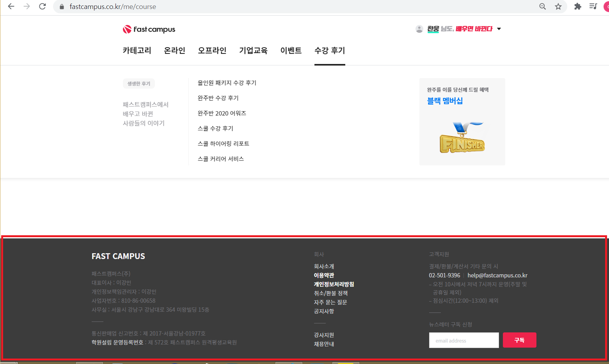This screenshot has height=364, width=609.
Task: Open 스쿨 수강 후기 link
Action: coord(215,128)
